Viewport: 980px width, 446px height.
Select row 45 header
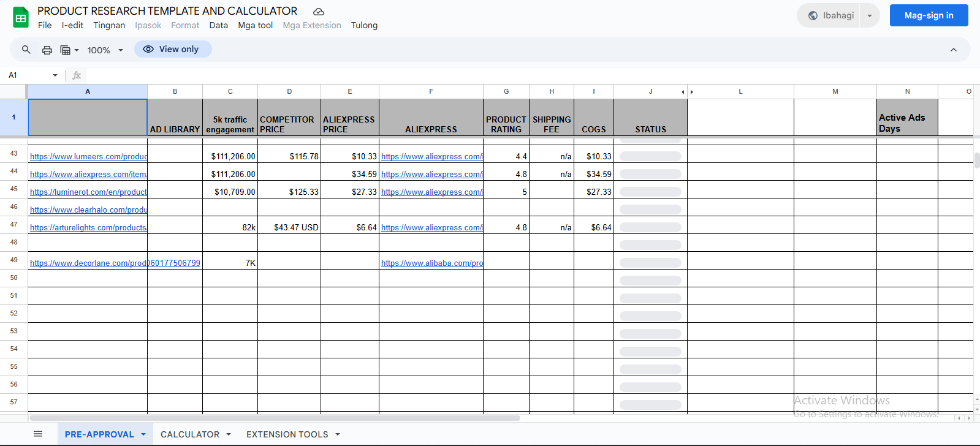(13, 189)
